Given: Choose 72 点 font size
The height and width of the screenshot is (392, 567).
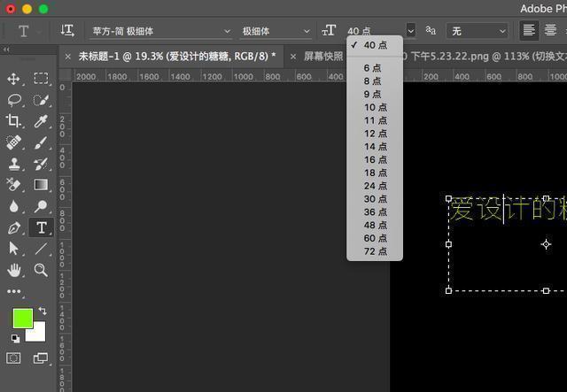Looking at the screenshot, I should click(375, 251).
